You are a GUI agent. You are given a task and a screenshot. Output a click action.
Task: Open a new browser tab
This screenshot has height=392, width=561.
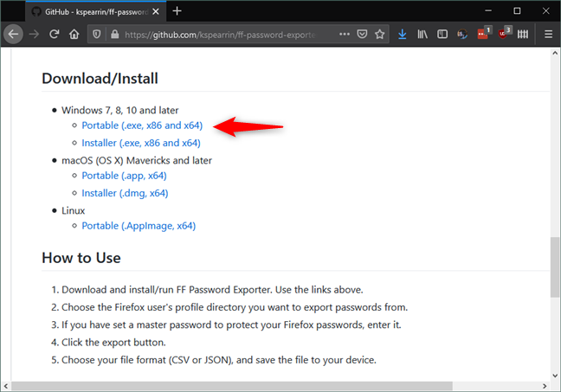[x=177, y=11]
